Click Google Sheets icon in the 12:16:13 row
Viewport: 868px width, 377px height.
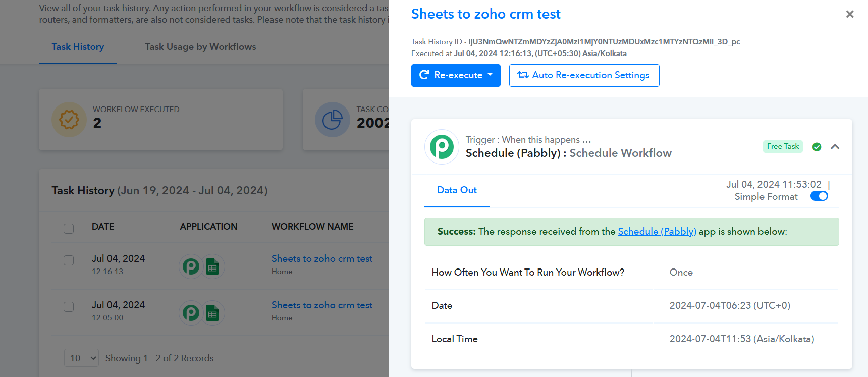[x=213, y=267]
